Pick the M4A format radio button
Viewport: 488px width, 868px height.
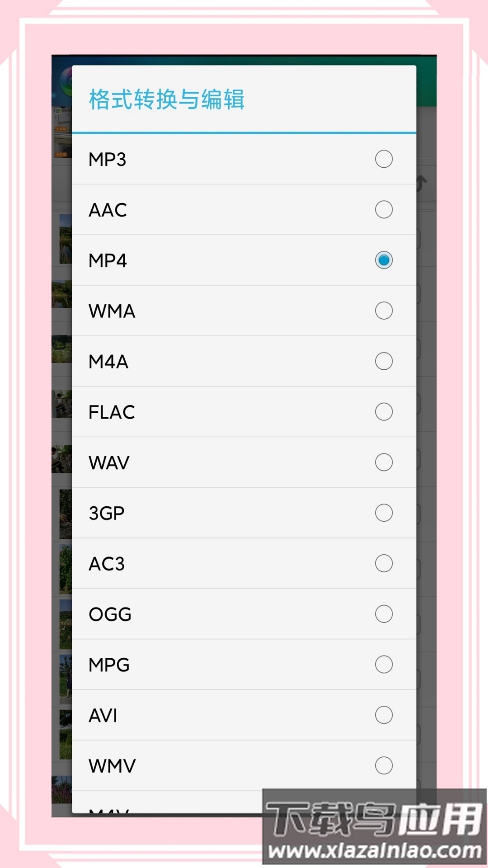(x=384, y=361)
